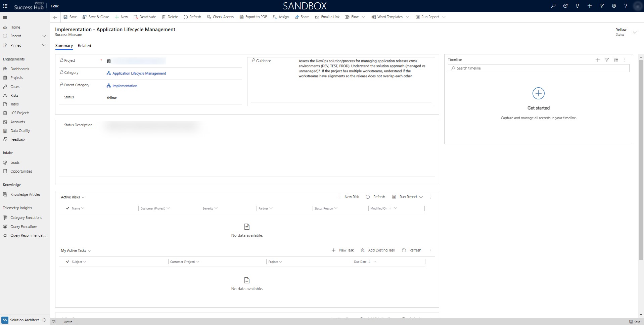This screenshot has width=644, height=325.
Task: Open the settings gear icon
Action: [x=613, y=6]
